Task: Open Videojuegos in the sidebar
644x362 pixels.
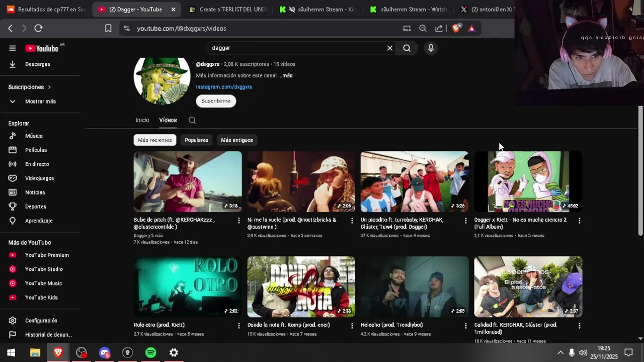Action: pyautogui.click(x=40, y=178)
